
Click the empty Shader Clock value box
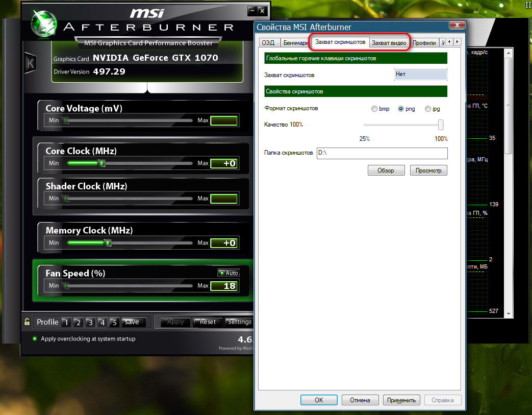[224, 199]
